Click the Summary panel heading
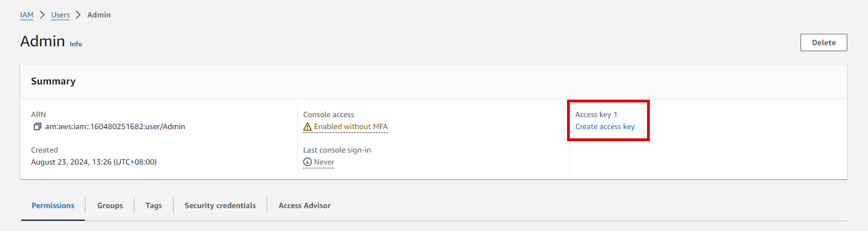Viewport: 868px width, 231px height. click(53, 81)
